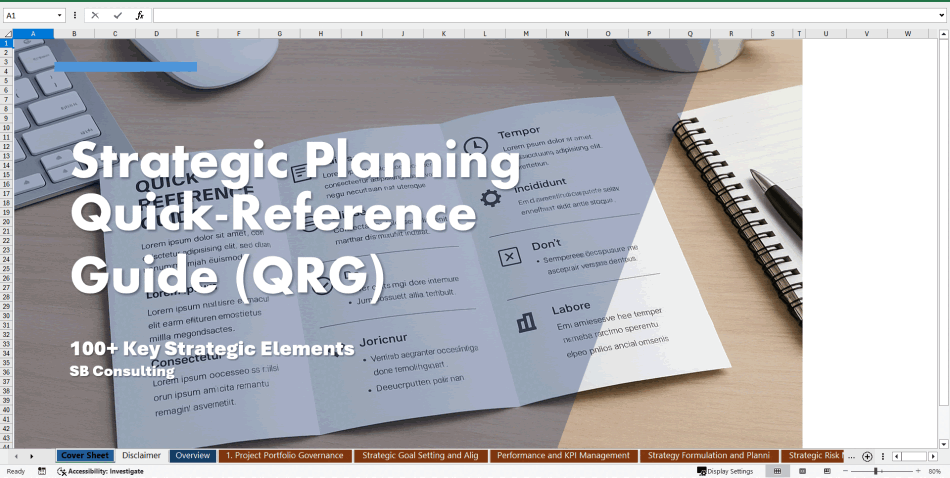Select column M header
The height and width of the screenshot is (478, 950).
526,34
